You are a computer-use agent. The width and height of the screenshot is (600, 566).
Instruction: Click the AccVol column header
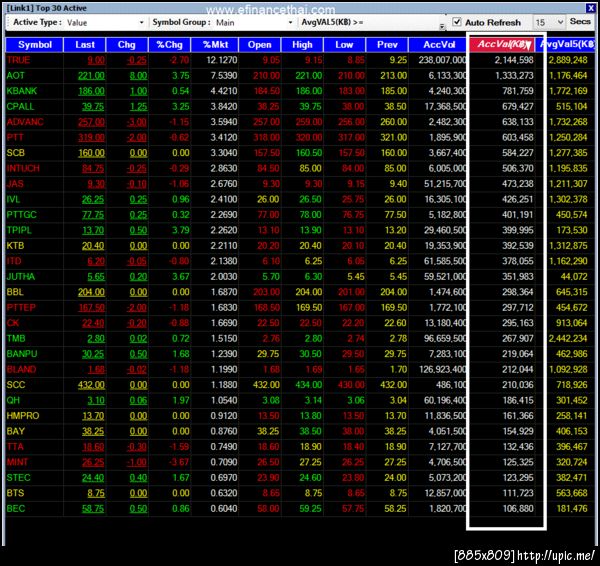439,45
